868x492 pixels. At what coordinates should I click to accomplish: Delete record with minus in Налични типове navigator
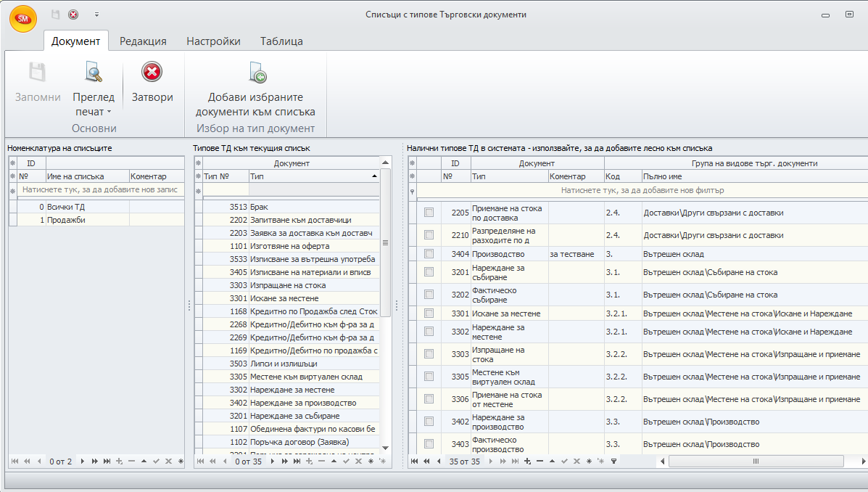click(540, 461)
